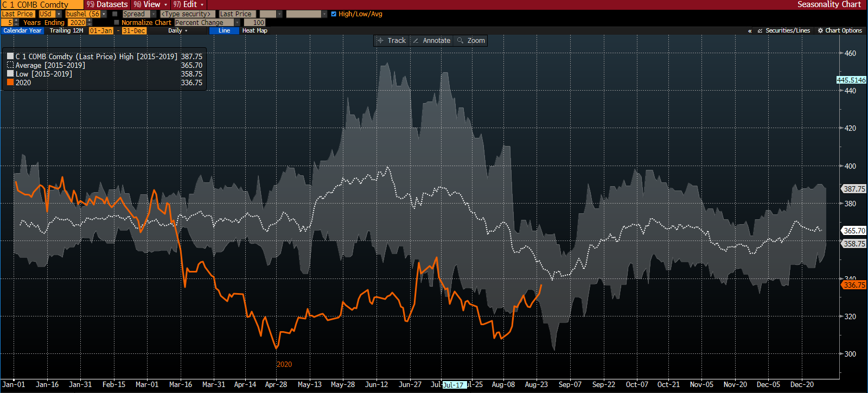The width and height of the screenshot is (868, 393).
Task: Switch to Heat Map view
Action: pos(255,31)
